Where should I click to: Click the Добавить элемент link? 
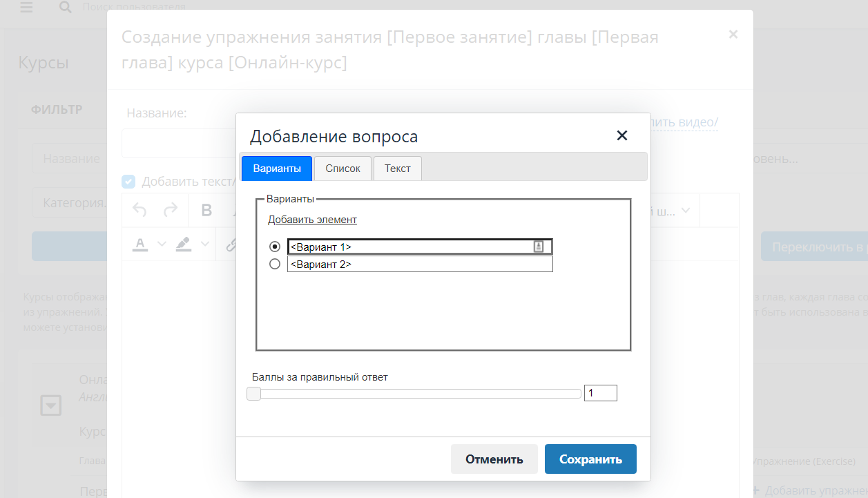[x=312, y=220]
